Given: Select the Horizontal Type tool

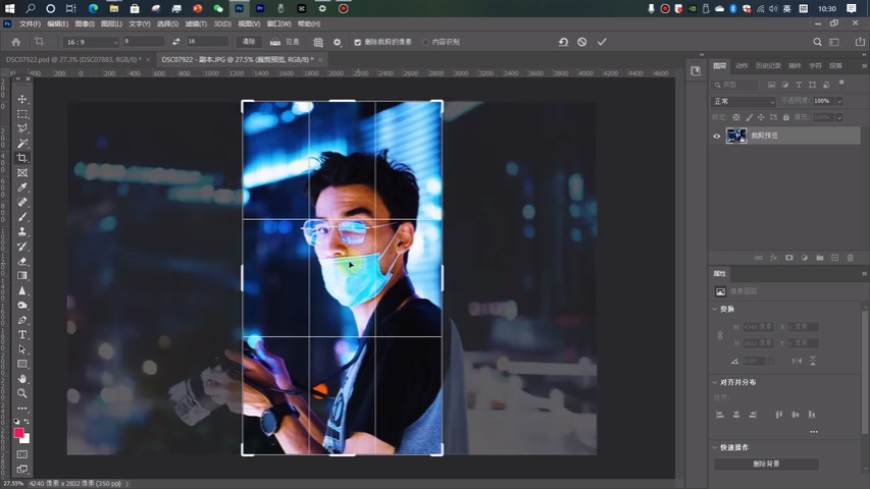Looking at the screenshot, I should click(22, 335).
